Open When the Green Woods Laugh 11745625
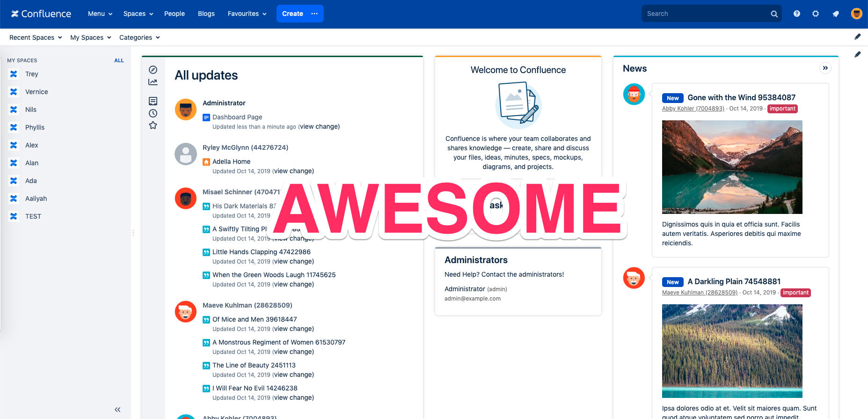The width and height of the screenshot is (868, 419). pyautogui.click(x=274, y=275)
